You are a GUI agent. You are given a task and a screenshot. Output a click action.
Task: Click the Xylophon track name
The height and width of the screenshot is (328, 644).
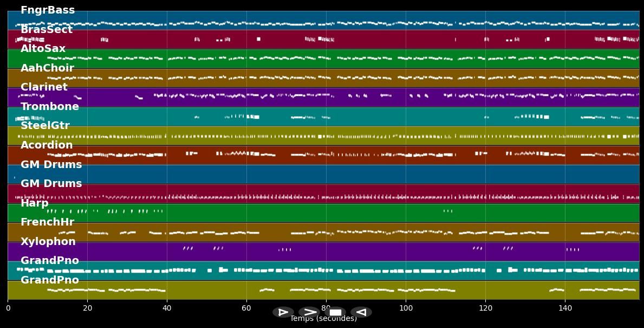click(x=48, y=242)
